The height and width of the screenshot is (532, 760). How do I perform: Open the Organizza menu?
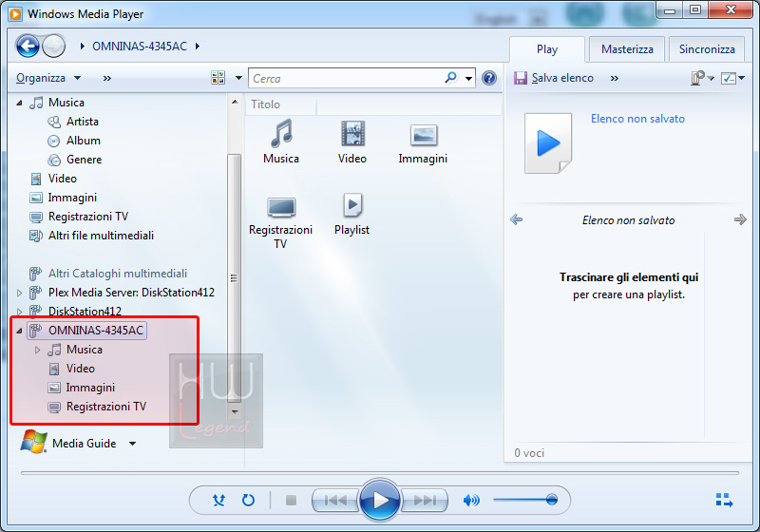click(x=48, y=78)
